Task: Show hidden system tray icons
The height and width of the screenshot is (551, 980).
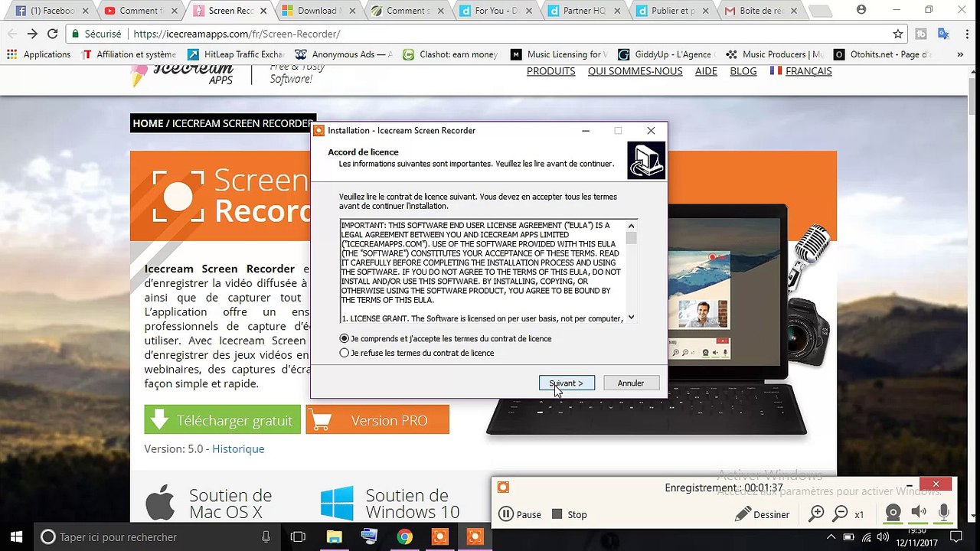Action: [831, 536]
